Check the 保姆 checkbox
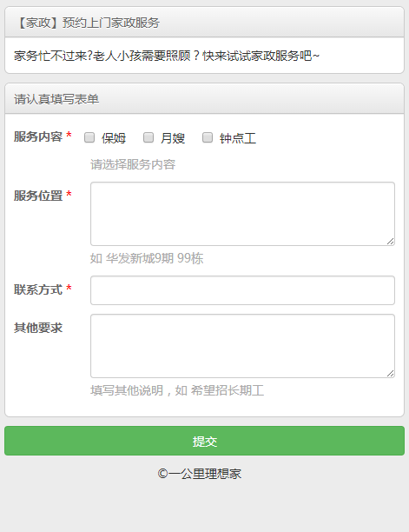The image size is (409, 532). tap(89, 137)
